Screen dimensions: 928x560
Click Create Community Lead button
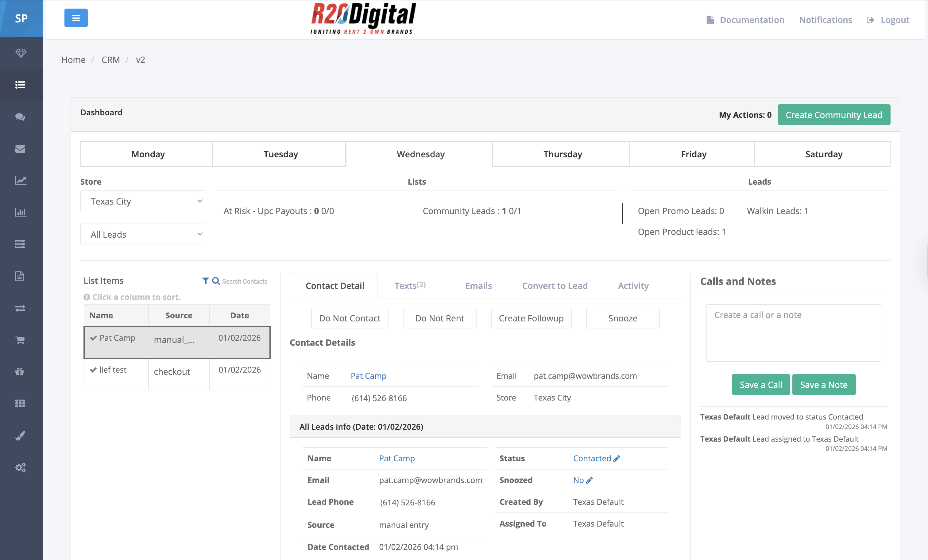834,115
